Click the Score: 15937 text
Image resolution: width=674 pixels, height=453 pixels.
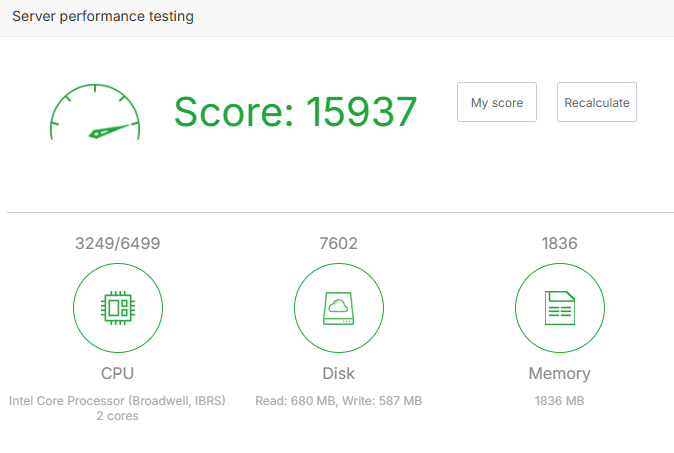coord(295,112)
